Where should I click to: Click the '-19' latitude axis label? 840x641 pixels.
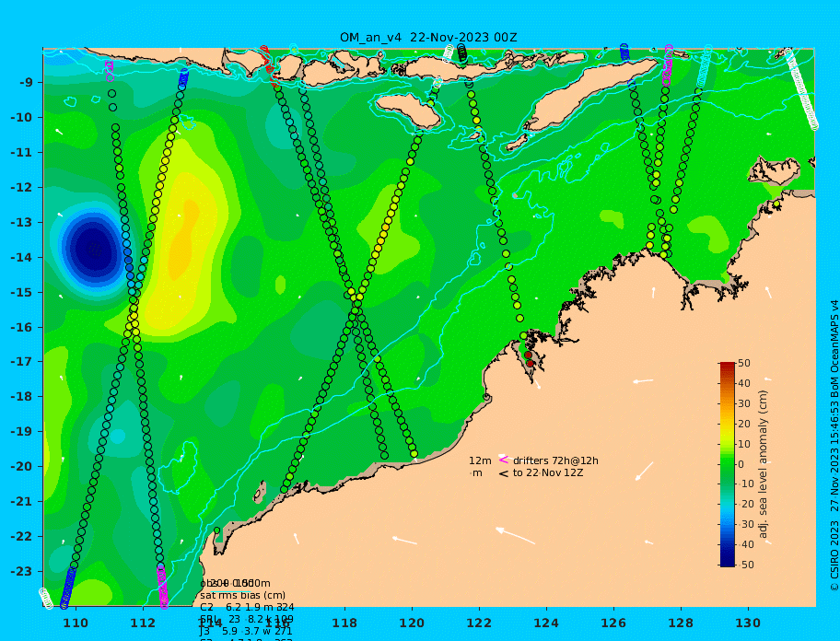coord(22,432)
